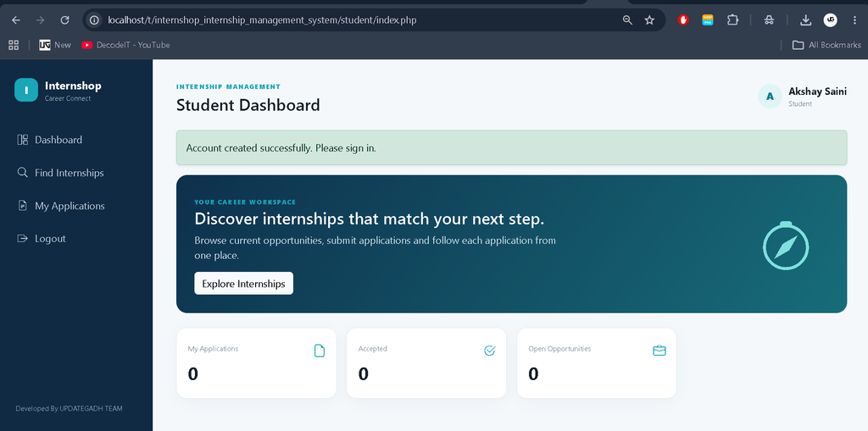This screenshot has width=868, height=431.
Task: Click the Explore Internships button
Action: tap(243, 284)
